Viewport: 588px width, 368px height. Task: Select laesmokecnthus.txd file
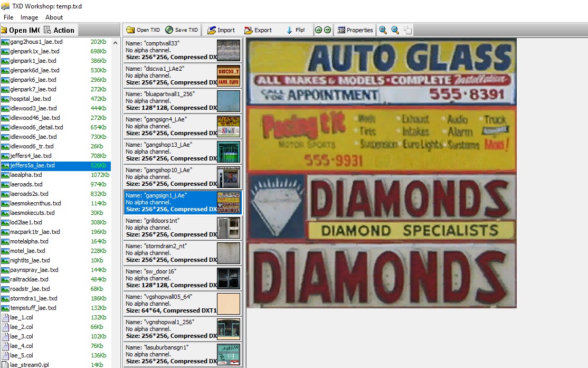click(55, 203)
